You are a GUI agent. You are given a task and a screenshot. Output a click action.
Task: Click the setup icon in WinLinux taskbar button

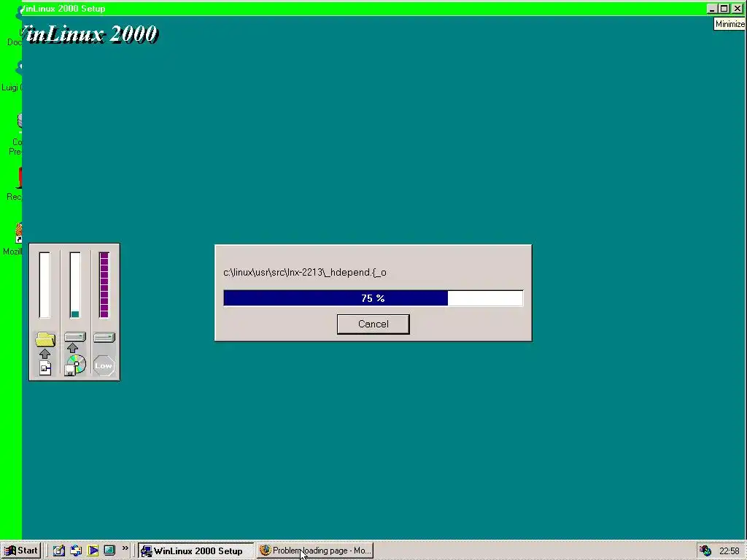pos(146,551)
